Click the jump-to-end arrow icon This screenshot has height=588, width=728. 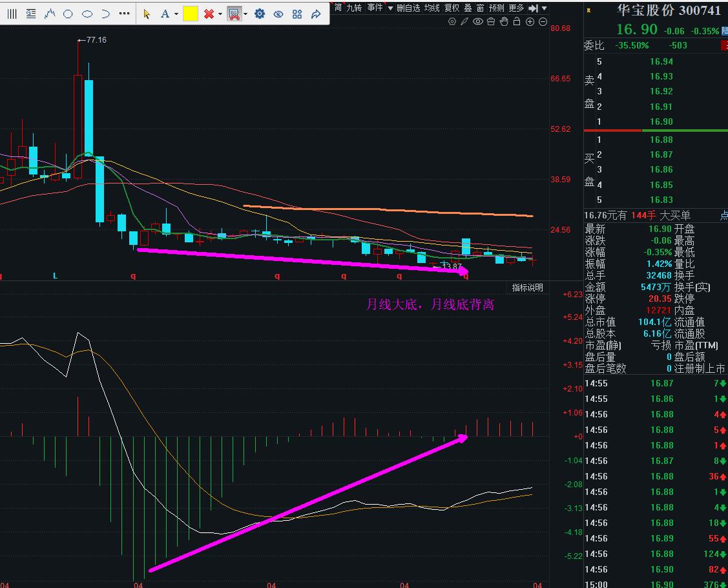pyautogui.click(x=534, y=8)
